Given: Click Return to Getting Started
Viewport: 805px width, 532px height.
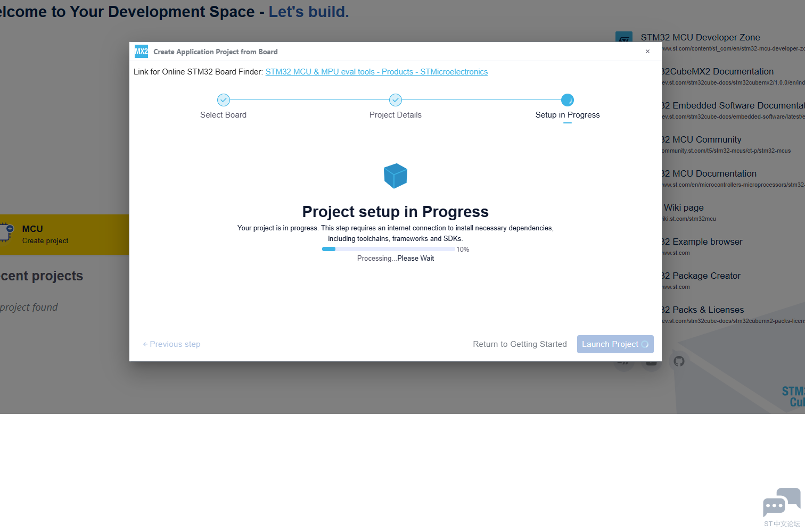Looking at the screenshot, I should pyautogui.click(x=520, y=344).
